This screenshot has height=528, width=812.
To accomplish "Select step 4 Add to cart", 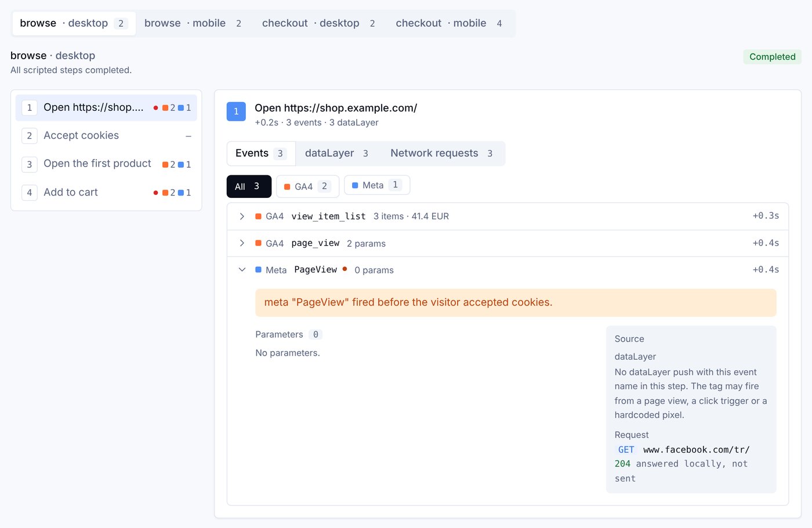I will click(106, 192).
